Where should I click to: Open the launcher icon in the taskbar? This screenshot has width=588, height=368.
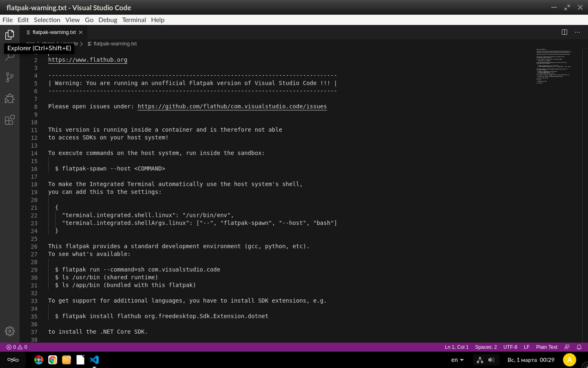pos(13,360)
